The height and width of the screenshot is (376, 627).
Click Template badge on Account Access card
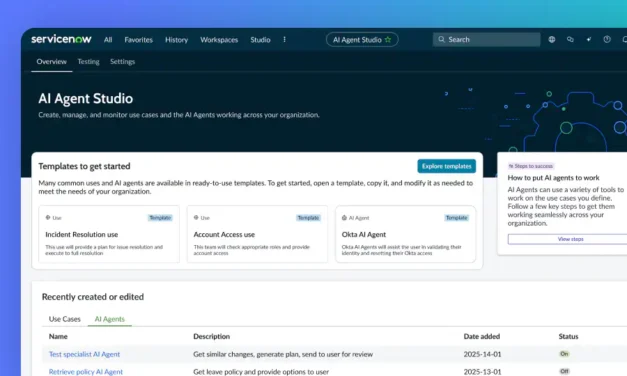pos(308,218)
